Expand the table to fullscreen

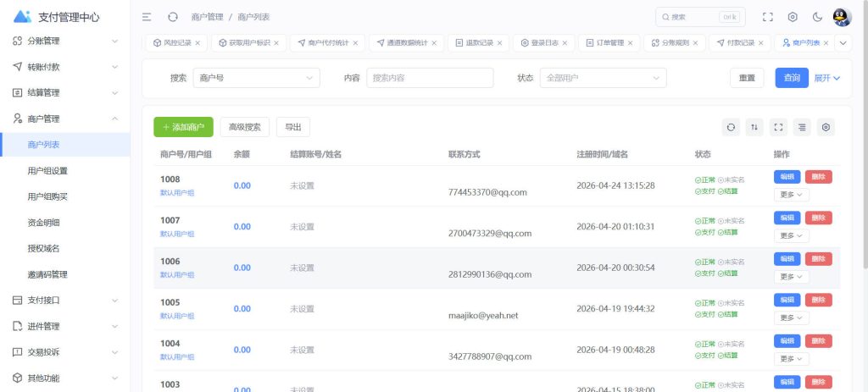(x=778, y=127)
